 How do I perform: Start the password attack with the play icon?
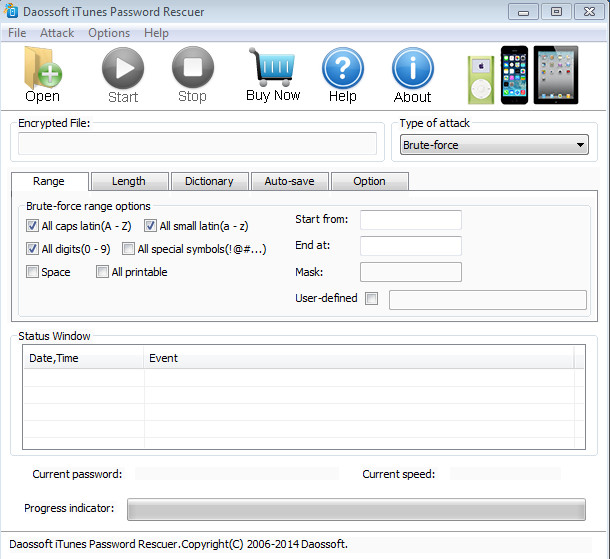coord(123,68)
